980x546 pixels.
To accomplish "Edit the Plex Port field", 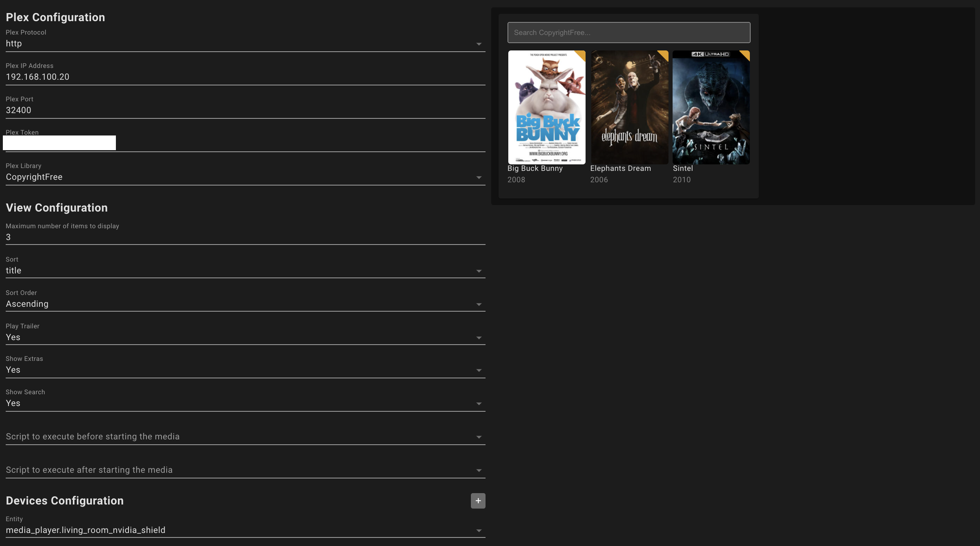I will (246, 107).
